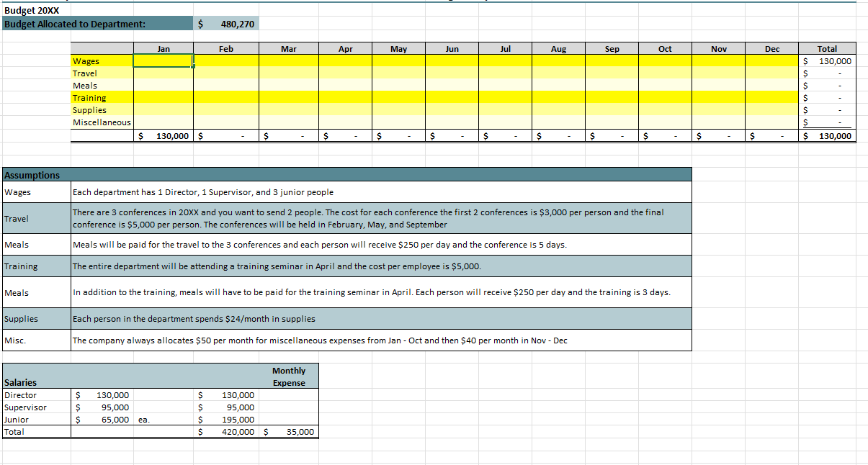Select the Total column header

[827, 49]
